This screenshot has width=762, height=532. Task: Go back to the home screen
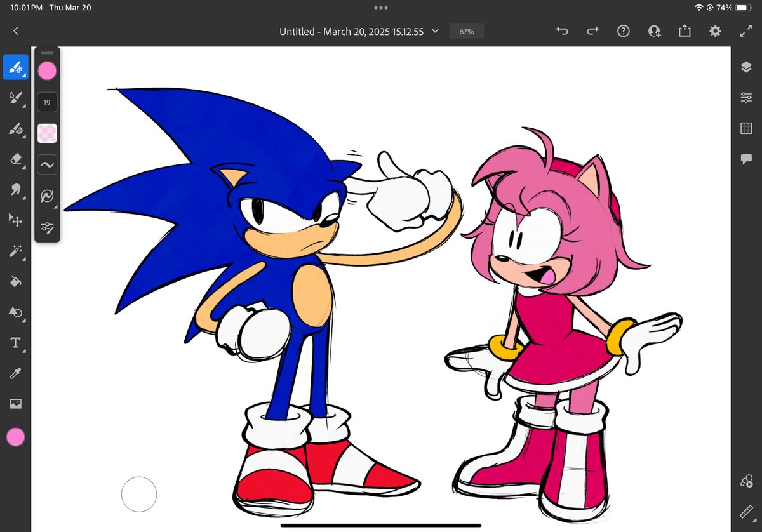point(16,31)
